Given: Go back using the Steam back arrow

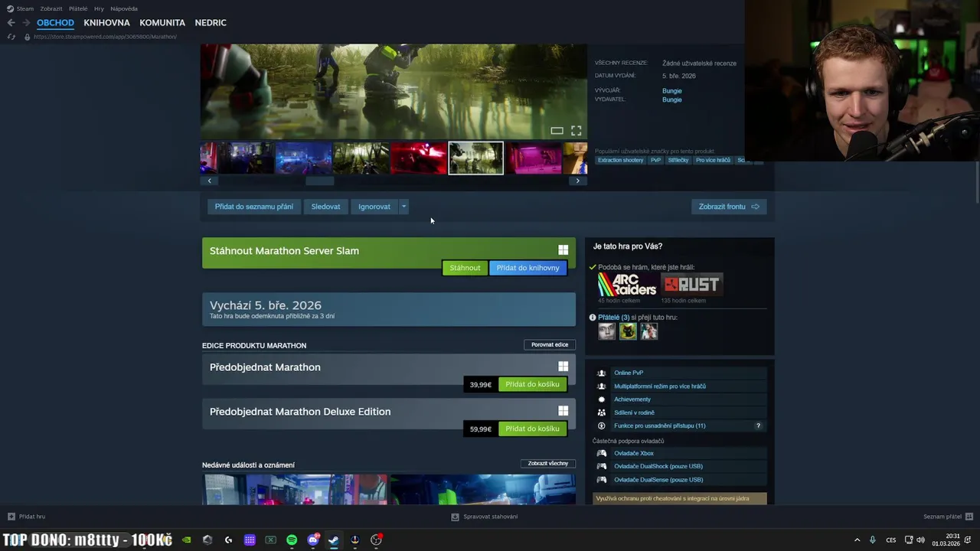Looking at the screenshot, I should click(x=11, y=23).
